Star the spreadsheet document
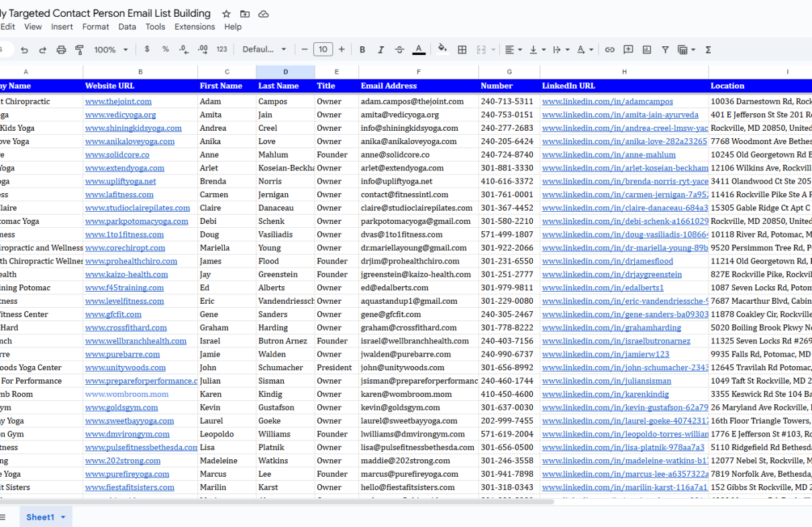 coord(226,13)
